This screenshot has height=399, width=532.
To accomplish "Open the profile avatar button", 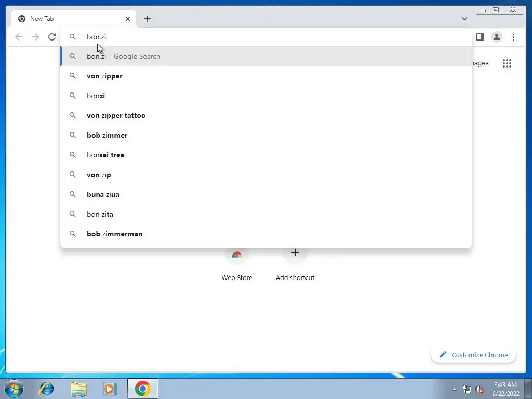I will tap(496, 37).
